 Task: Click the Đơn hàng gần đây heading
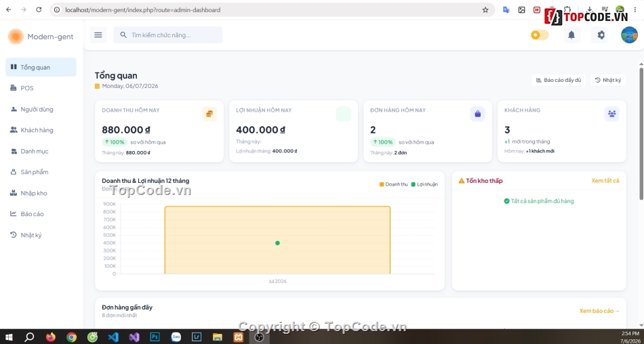[127, 307]
